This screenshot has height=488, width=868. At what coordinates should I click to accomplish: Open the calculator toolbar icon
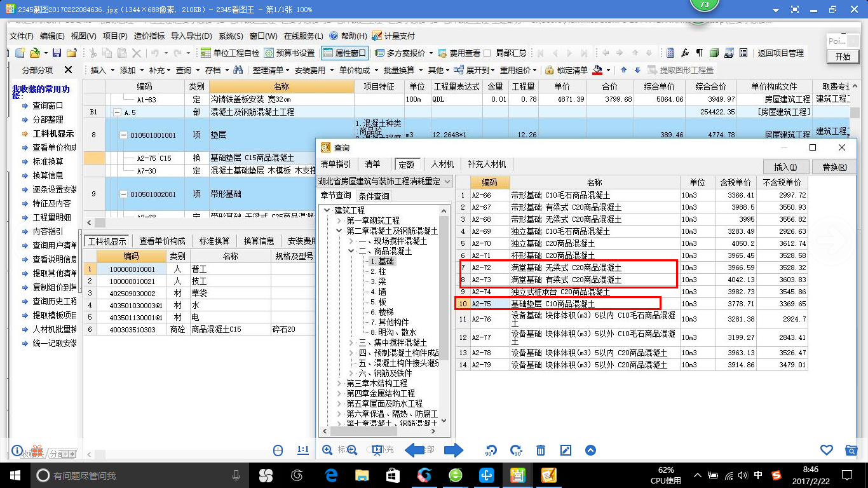click(x=670, y=53)
